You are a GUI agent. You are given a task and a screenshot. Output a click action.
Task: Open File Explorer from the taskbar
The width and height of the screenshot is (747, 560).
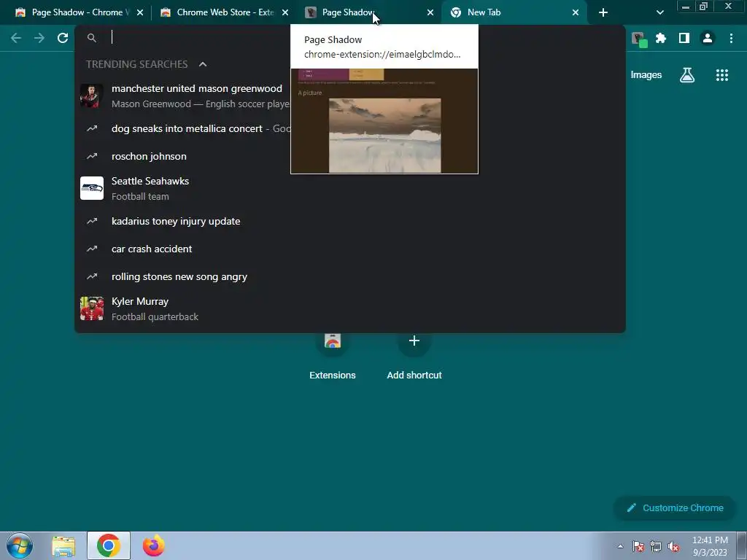(63, 546)
